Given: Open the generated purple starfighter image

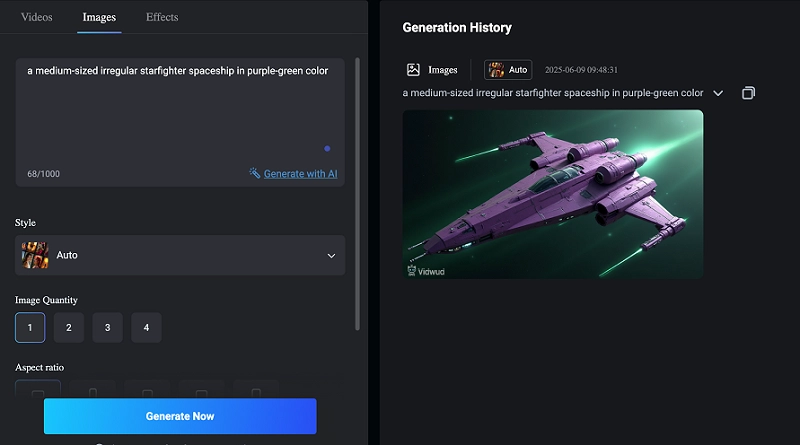Looking at the screenshot, I should point(553,194).
